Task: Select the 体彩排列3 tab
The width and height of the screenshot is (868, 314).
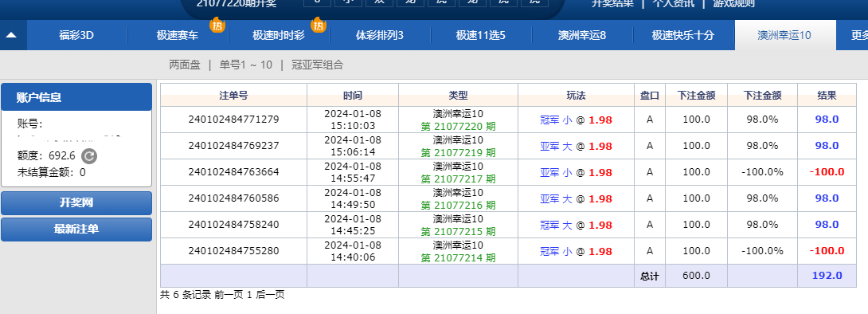Action: point(380,35)
